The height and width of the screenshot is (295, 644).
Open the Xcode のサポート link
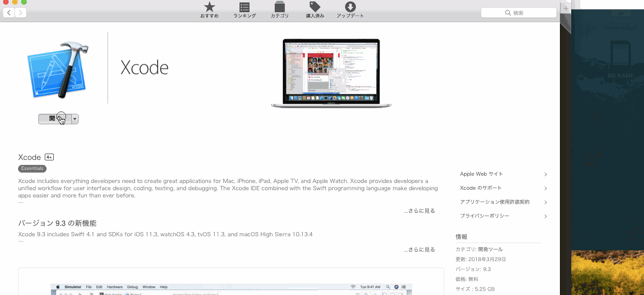(481, 188)
